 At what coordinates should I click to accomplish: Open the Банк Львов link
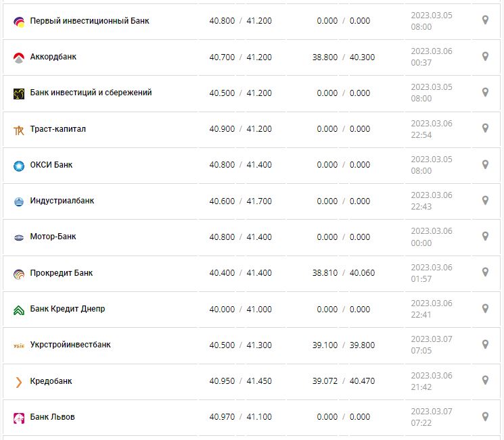[53, 417]
